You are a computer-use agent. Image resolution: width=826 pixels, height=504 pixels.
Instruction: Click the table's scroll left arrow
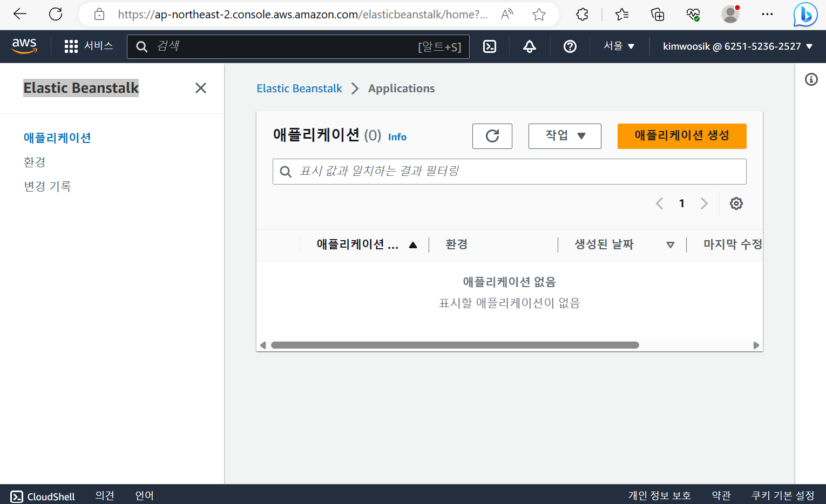[263, 345]
